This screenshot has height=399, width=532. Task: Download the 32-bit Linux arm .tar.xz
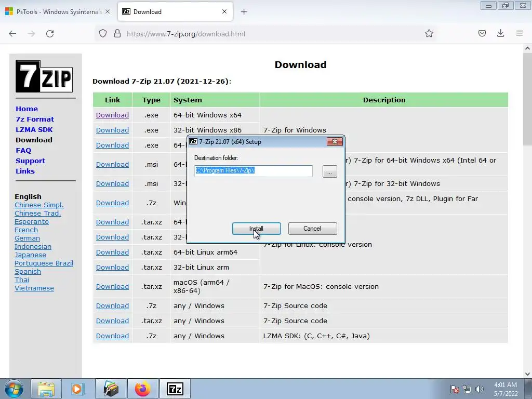pos(112,268)
